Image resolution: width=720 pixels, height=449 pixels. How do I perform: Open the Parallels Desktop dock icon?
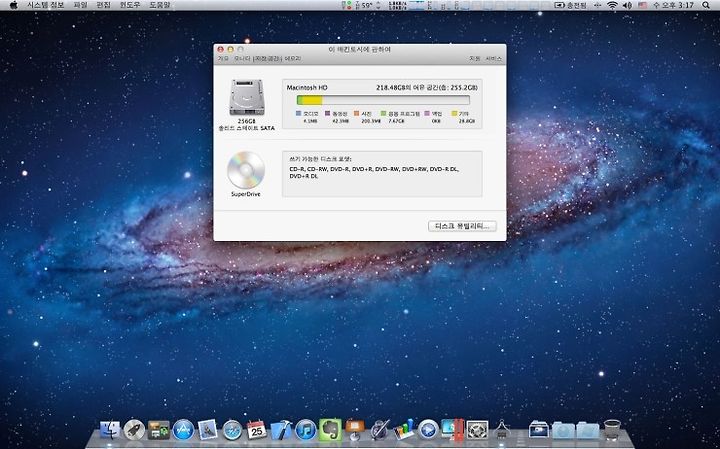coord(453,430)
